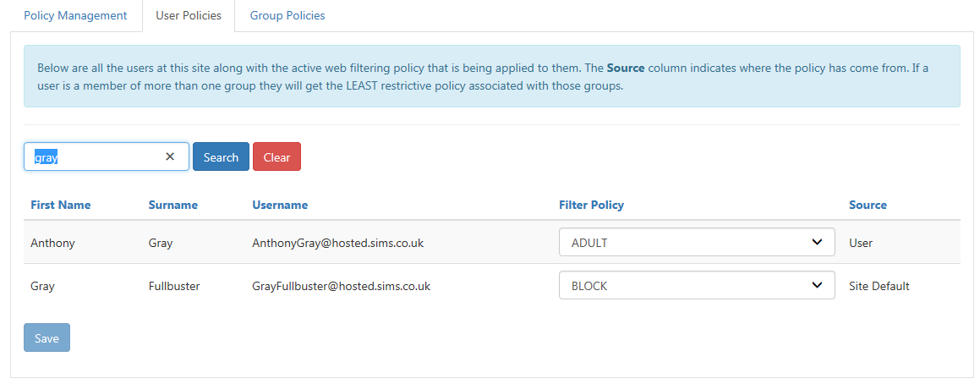Expand the BLOCK filter policy dropdown
Screen dimensions: 980x384
tap(697, 285)
